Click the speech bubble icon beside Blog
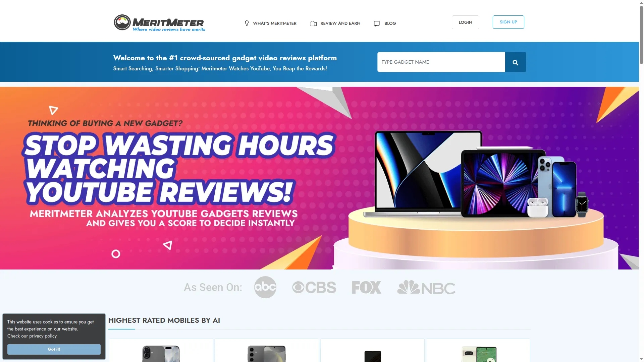The image size is (644, 362). pyautogui.click(x=377, y=23)
